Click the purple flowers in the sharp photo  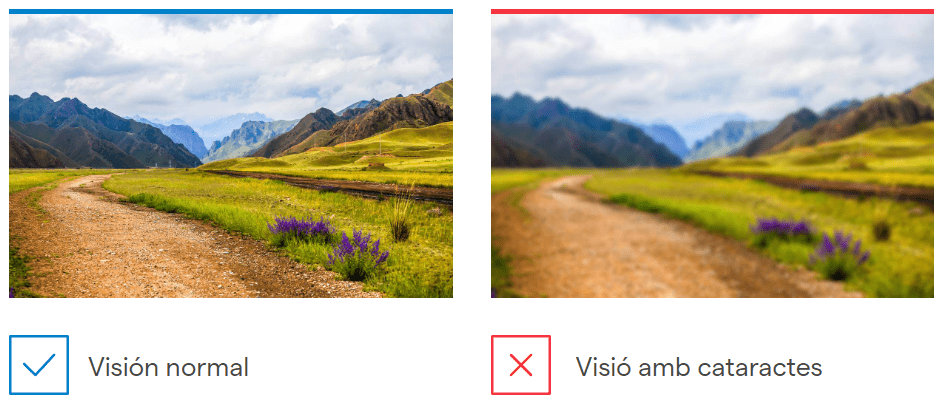pos(329,245)
